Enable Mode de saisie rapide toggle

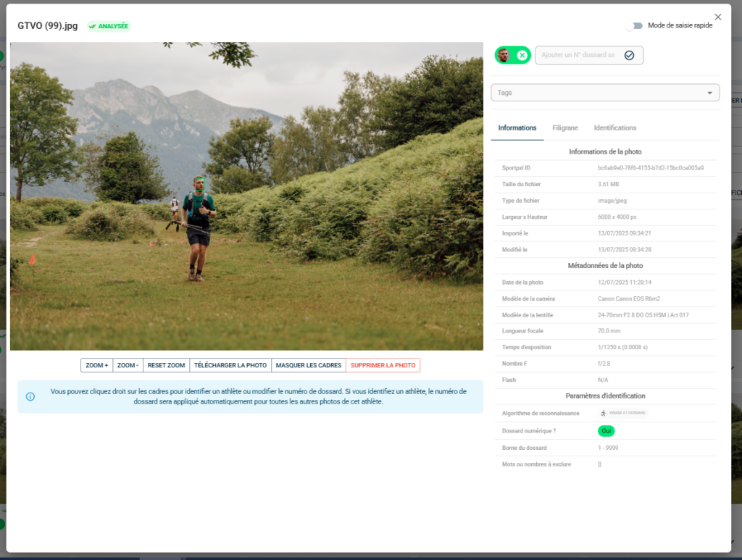coord(635,25)
